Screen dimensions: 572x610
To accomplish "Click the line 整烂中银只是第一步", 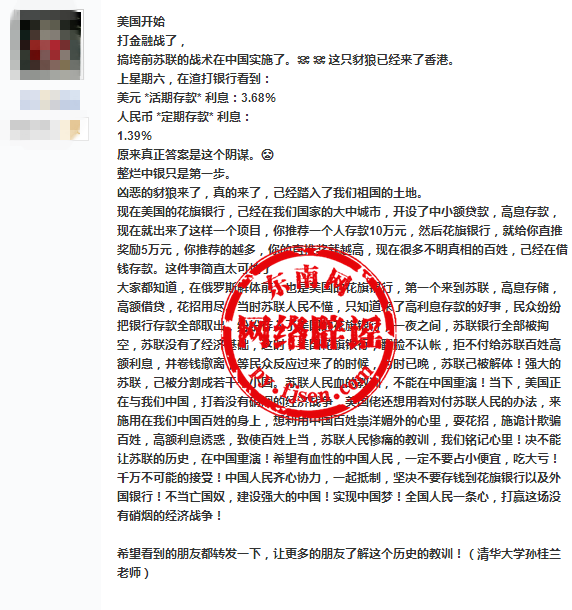I will 175,174.
